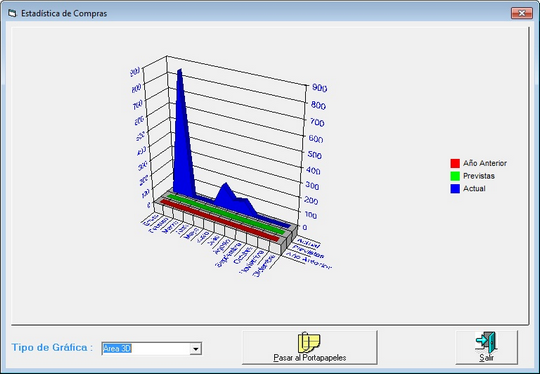Click the clipboard icon on Pasar al Portapapeles
The width and height of the screenshot is (540, 374).
point(309,342)
